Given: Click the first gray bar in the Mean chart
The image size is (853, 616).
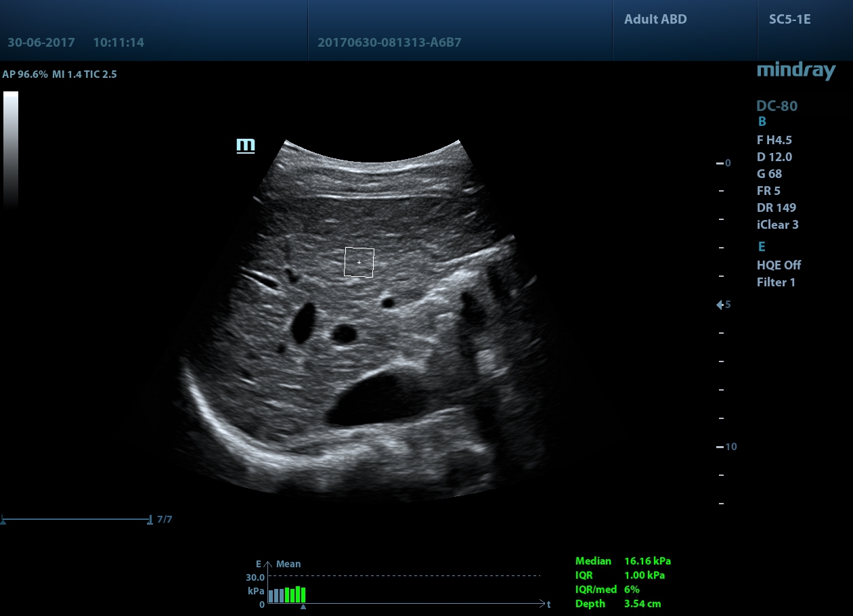Looking at the screenshot, I should coord(271,596).
